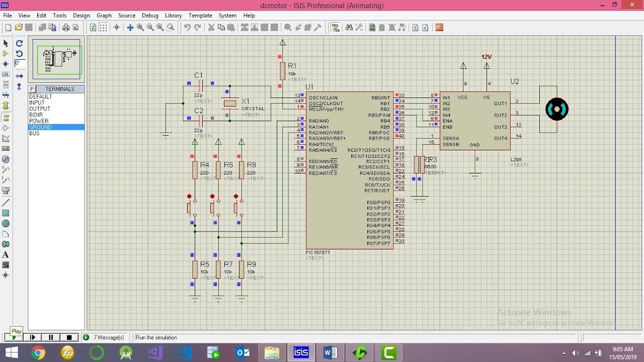Open the Library menu
The width and height of the screenshot is (644, 362).
tap(174, 16)
